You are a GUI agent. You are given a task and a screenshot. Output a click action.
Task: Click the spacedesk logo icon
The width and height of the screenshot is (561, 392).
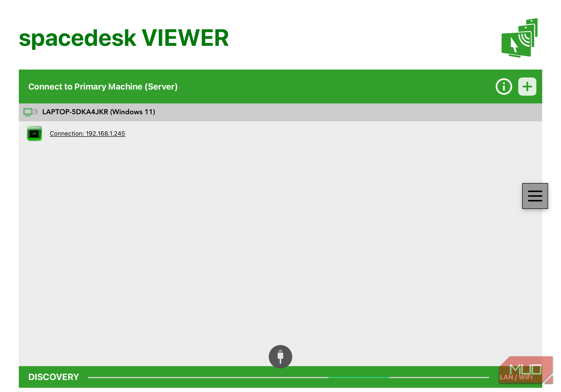pos(519,38)
